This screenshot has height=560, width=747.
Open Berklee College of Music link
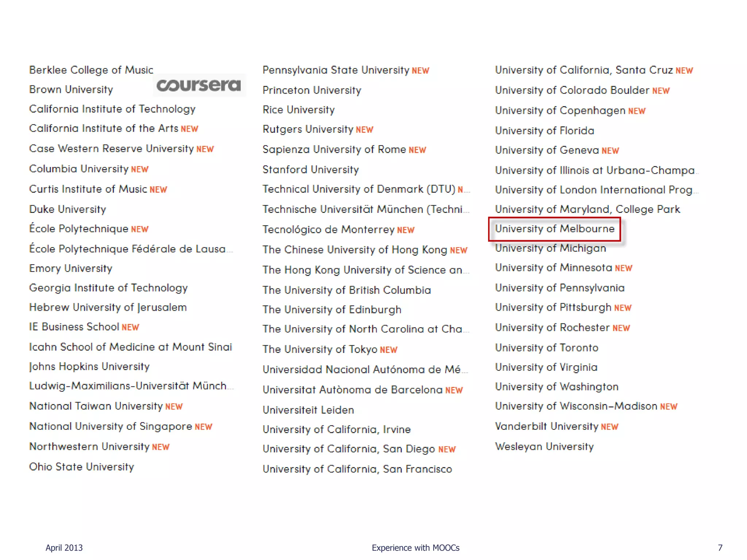click(x=91, y=70)
